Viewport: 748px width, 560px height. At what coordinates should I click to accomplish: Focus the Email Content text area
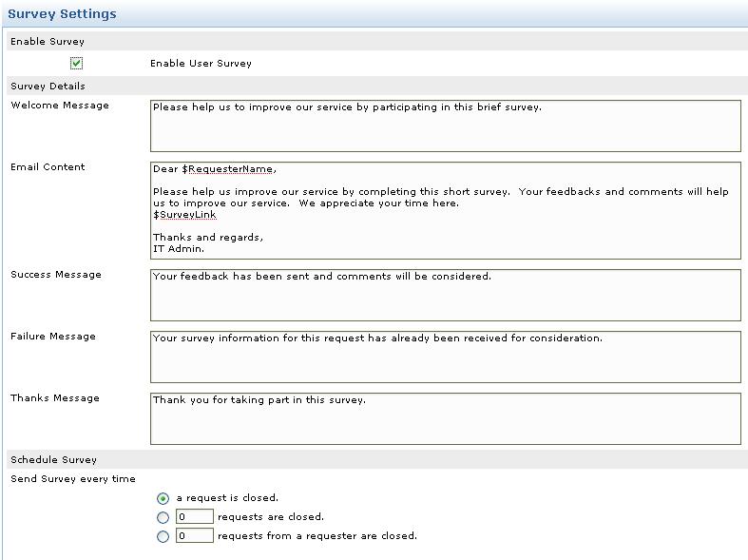pyautogui.click(x=445, y=209)
